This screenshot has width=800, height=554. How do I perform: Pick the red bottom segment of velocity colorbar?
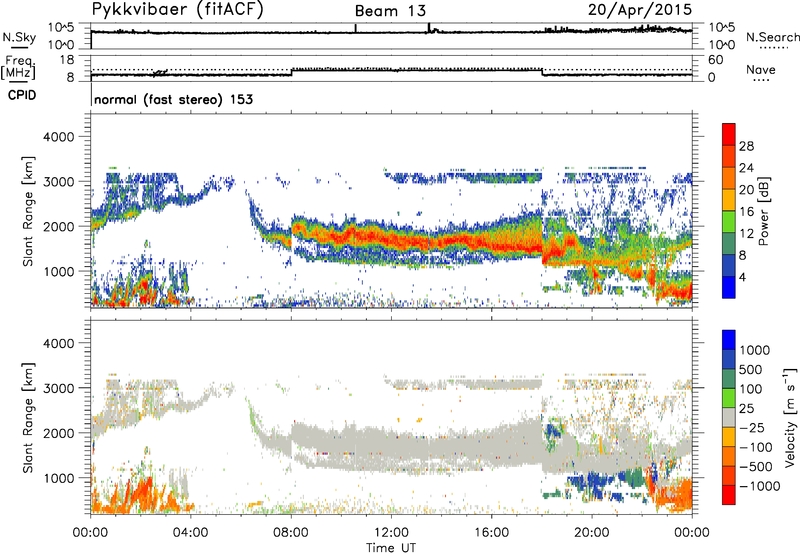[729, 495]
